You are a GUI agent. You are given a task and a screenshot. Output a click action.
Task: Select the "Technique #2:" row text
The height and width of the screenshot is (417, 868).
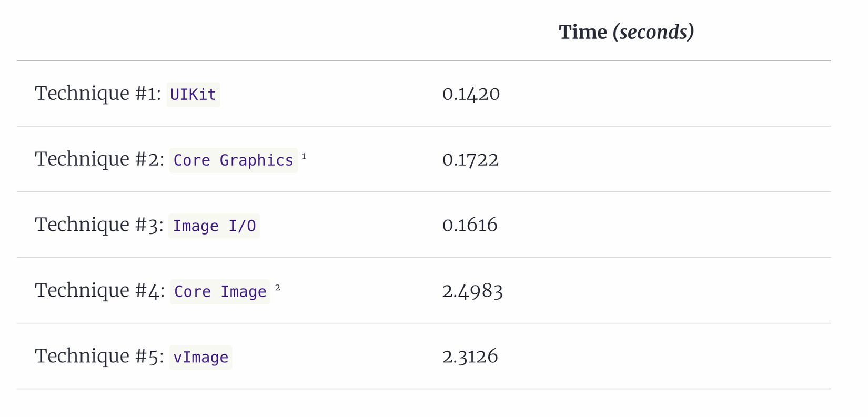[x=99, y=159]
